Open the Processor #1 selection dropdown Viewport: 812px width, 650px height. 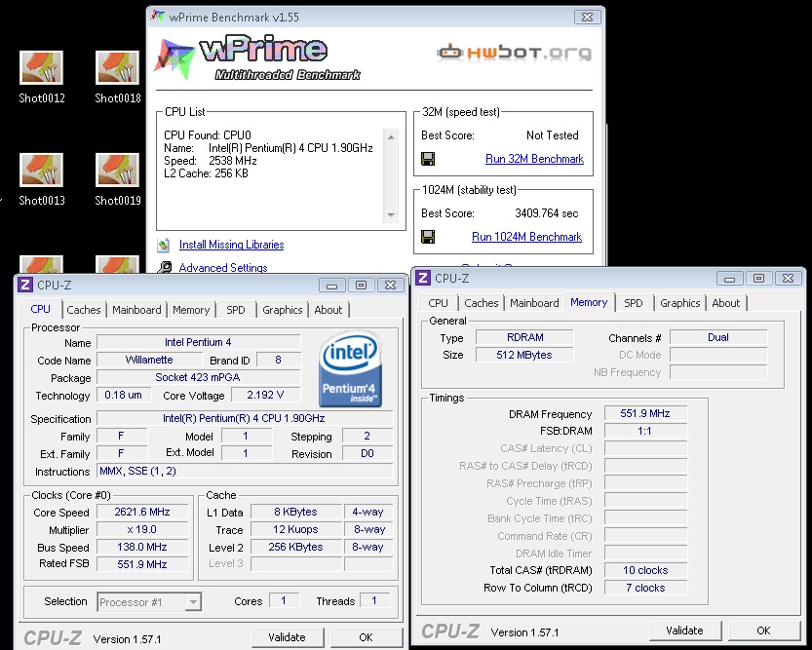(x=149, y=602)
